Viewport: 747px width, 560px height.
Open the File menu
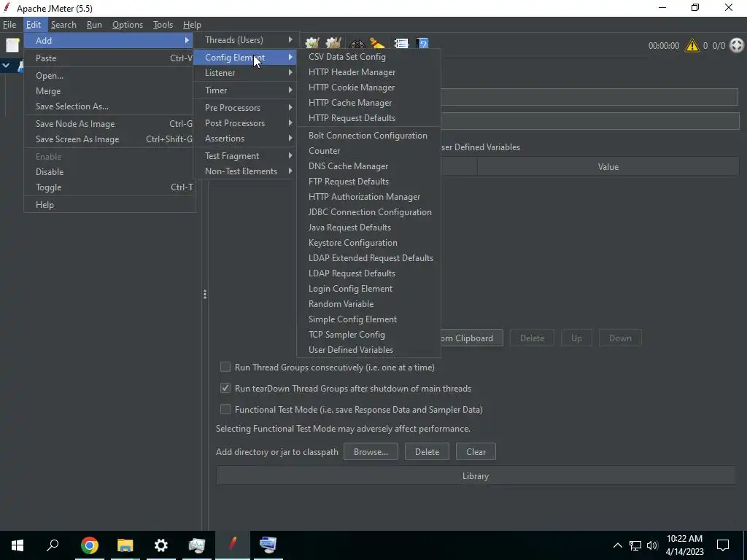coord(9,25)
